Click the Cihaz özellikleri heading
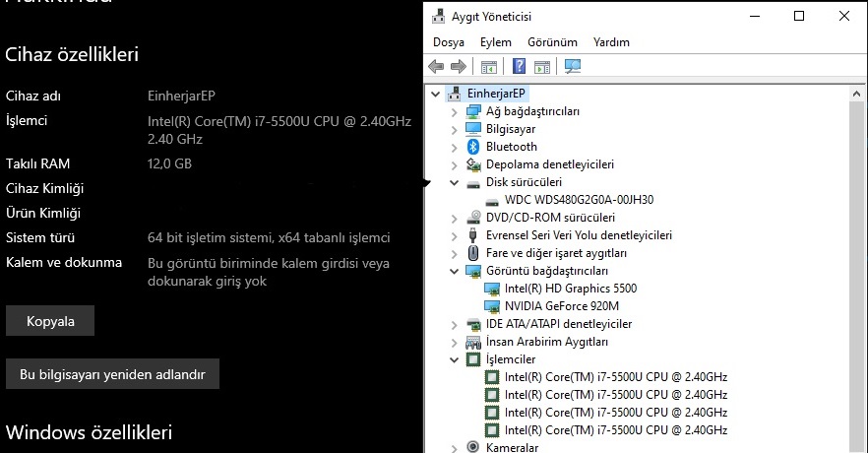The width and height of the screenshot is (868, 453). click(72, 54)
